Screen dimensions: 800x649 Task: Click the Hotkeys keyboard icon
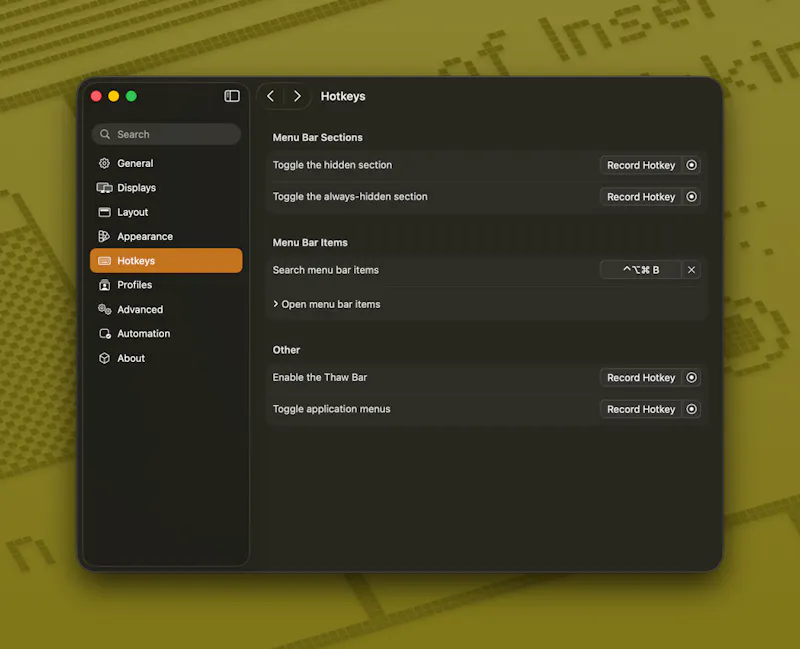point(105,261)
